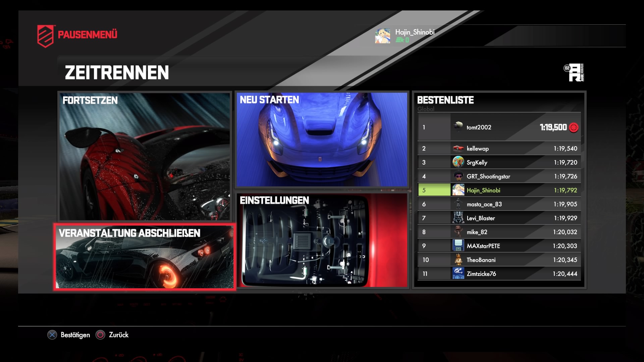Select the masta_ace_83 player name
644x362 pixels.
484,204
